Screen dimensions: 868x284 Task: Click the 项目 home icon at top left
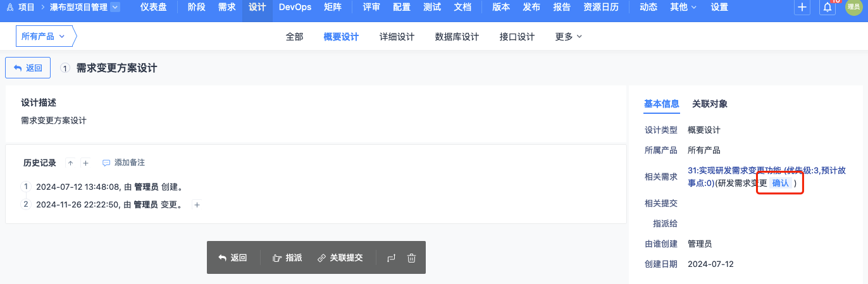click(x=22, y=8)
